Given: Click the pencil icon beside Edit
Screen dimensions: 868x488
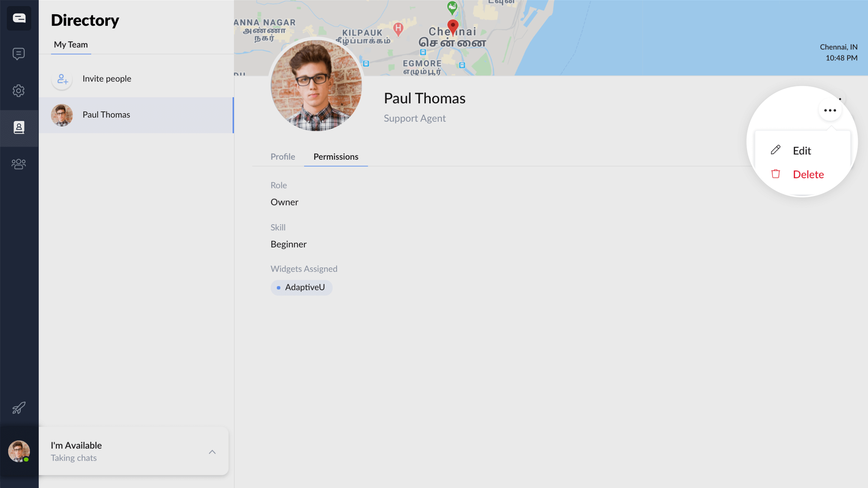Looking at the screenshot, I should pyautogui.click(x=775, y=150).
